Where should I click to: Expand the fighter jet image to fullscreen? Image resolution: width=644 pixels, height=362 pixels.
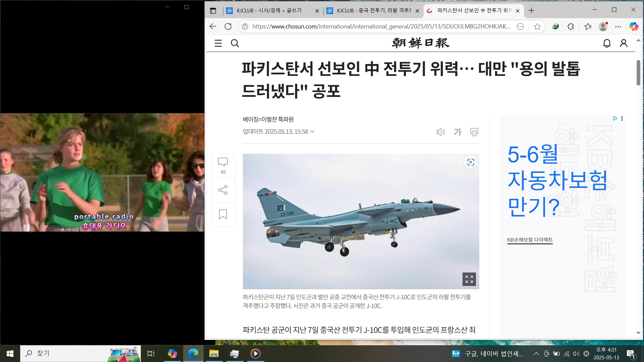tap(469, 279)
